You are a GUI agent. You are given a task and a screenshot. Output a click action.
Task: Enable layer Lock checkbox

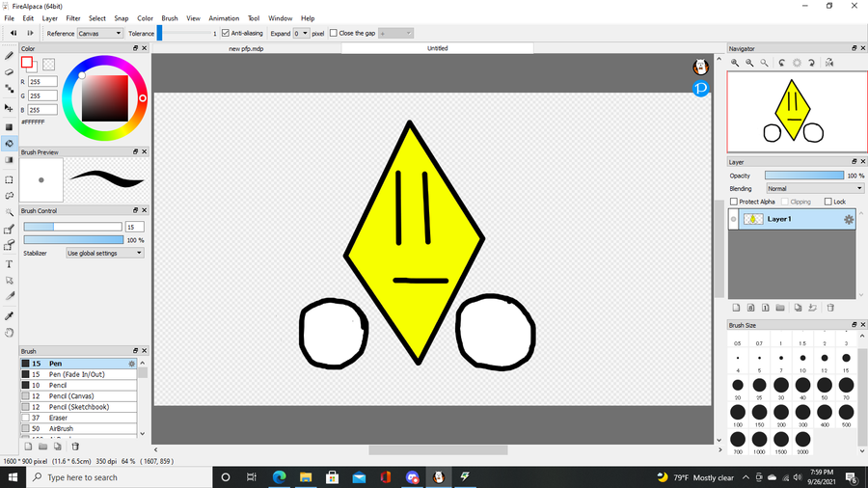click(x=827, y=202)
